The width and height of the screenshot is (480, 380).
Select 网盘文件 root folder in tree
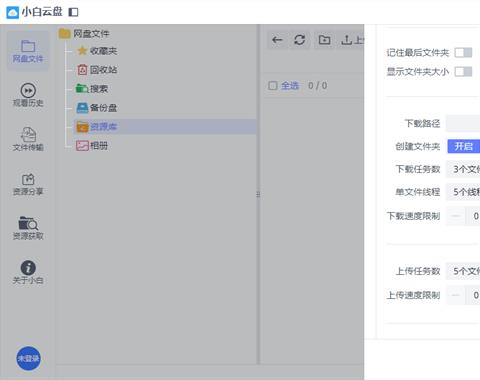[x=84, y=33]
